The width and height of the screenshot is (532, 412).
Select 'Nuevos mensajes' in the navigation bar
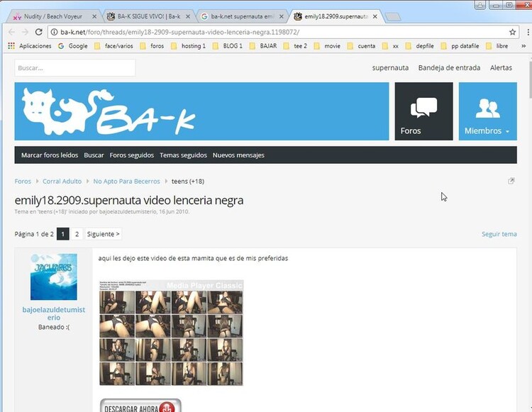(238, 155)
